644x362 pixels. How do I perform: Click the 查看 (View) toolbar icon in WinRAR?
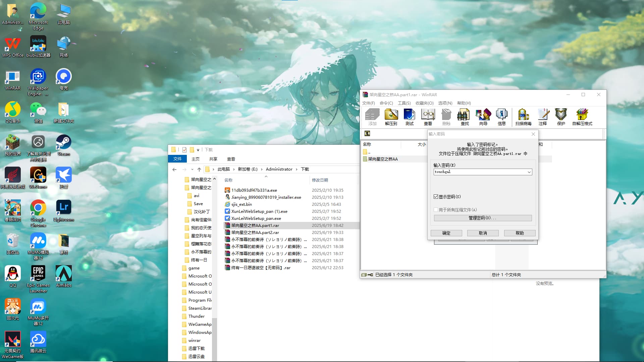pos(428,117)
